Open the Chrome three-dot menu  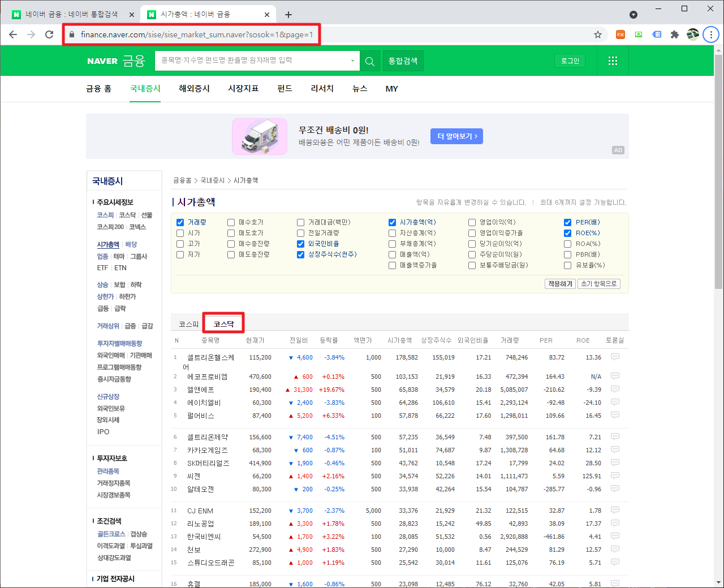coord(711,34)
